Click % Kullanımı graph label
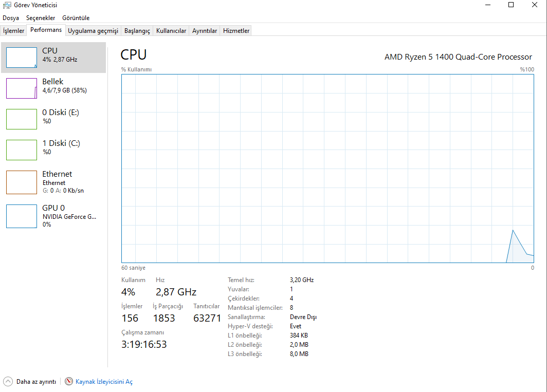Viewport: 547px width, 392px height. coord(136,69)
